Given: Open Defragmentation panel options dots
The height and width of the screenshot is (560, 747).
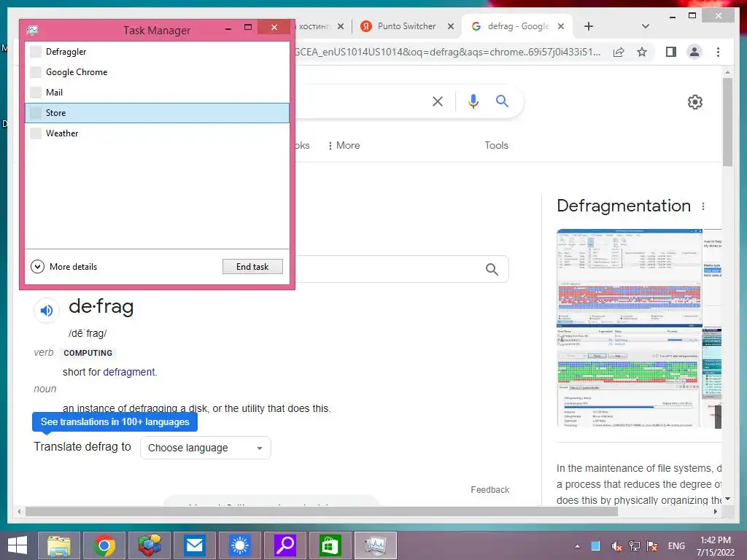Looking at the screenshot, I should (703, 206).
